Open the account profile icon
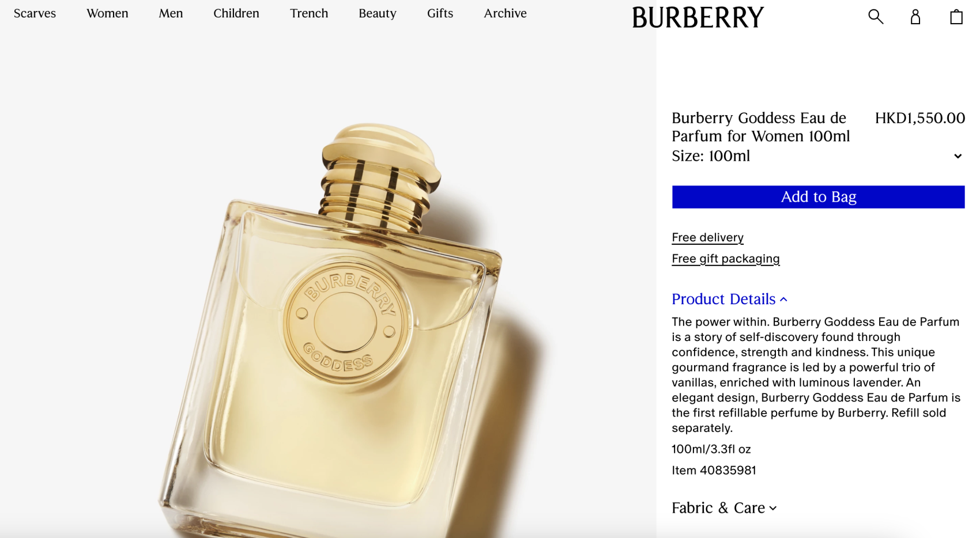The height and width of the screenshot is (538, 980). [915, 17]
